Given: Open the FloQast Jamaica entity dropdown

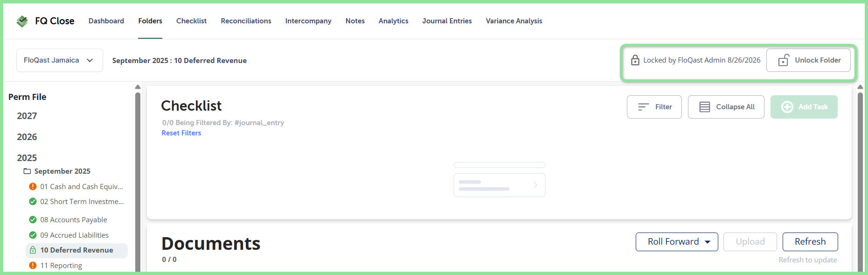Looking at the screenshot, I should point(59,60).
